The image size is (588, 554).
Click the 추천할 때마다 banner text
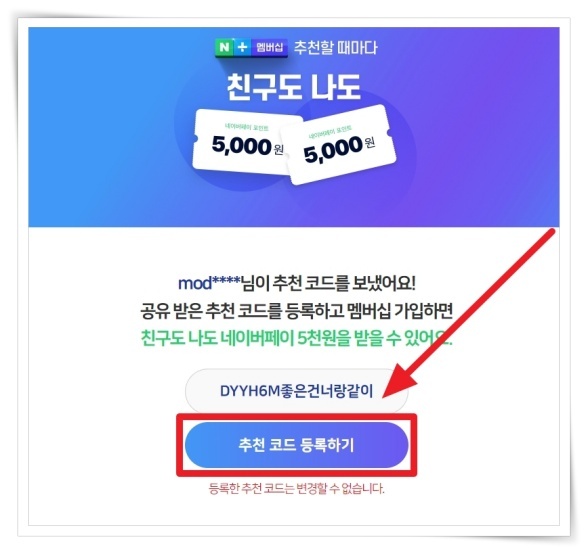(336, 48)
